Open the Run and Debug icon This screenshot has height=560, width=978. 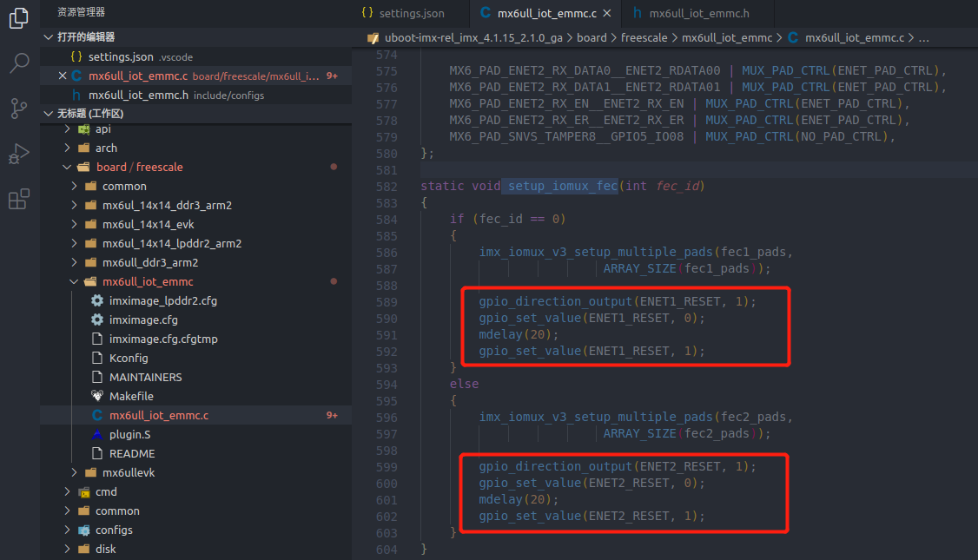click(18, 154)
